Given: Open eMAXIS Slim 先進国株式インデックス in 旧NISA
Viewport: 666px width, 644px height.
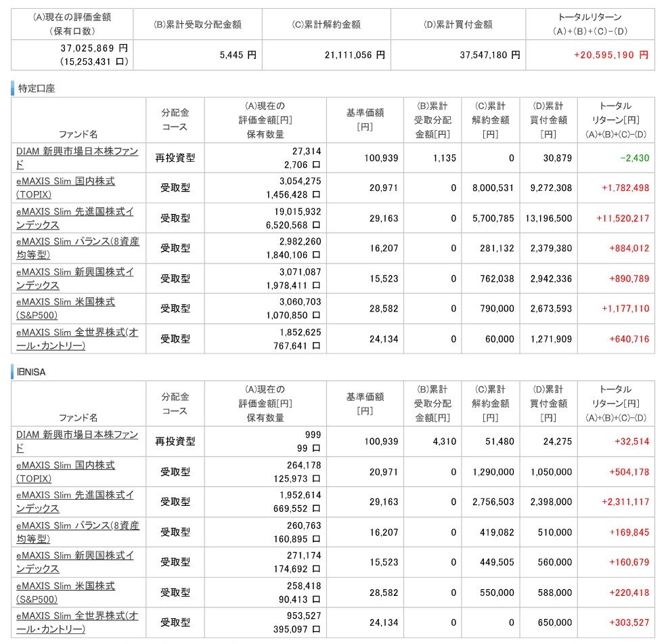Looking at the screenshot, I should point(74,502).
